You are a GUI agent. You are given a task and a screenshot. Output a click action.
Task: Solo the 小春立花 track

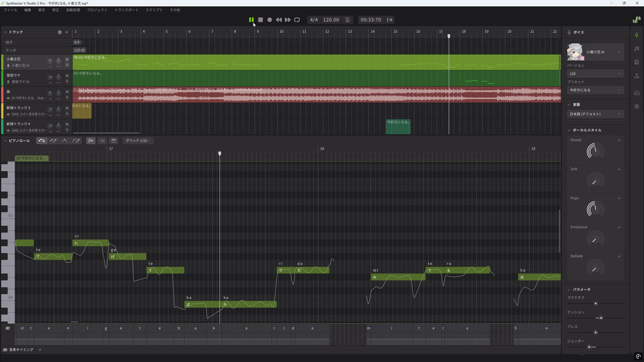click(x=67, y=65)
